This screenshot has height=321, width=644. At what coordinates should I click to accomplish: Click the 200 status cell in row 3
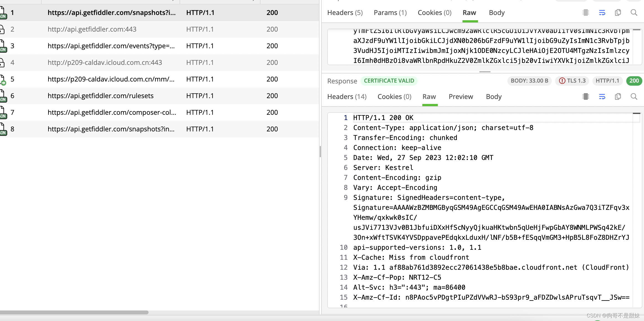tap(272, 46)
